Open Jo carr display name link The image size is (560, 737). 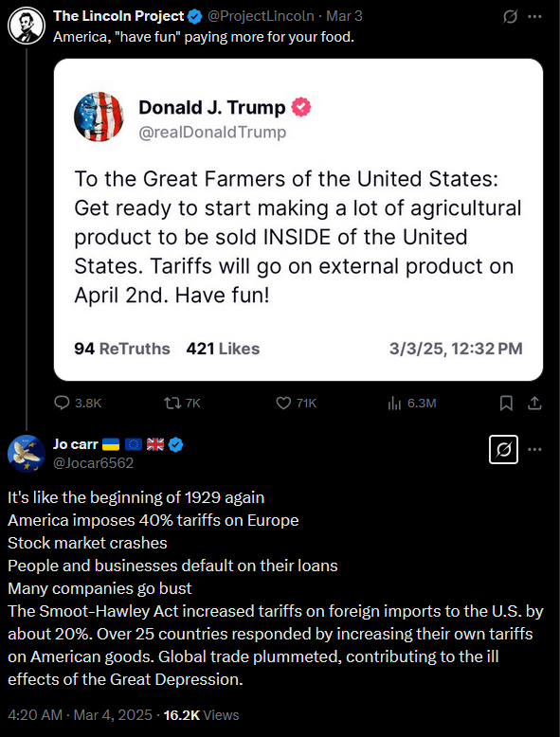[75, 444]
